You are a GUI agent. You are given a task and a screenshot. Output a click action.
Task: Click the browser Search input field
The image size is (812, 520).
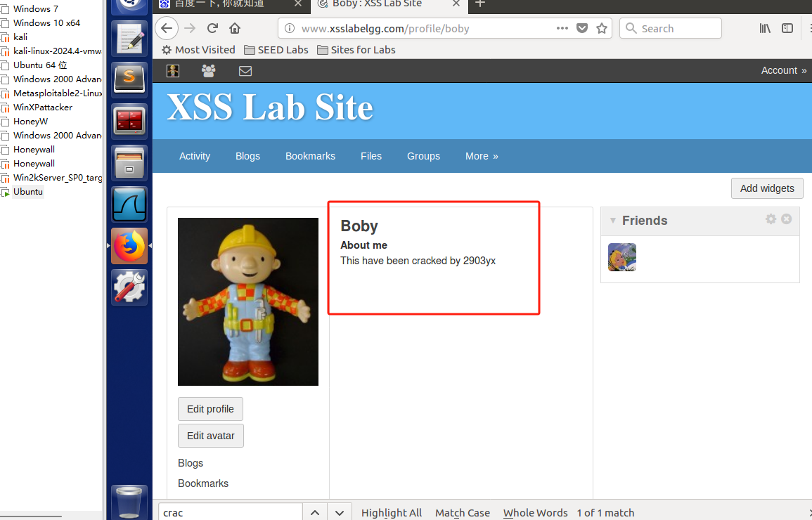click(671, 28)
